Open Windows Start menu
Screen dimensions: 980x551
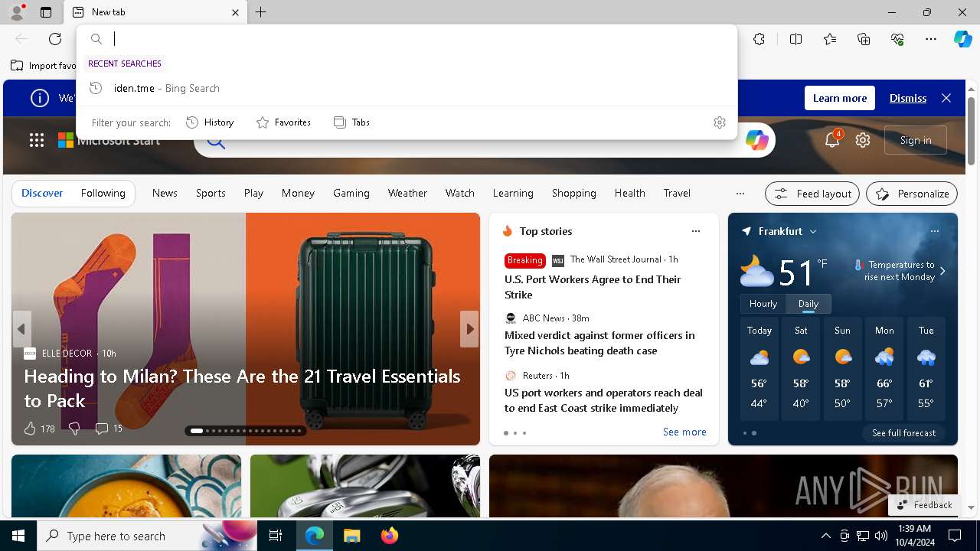[18, 536]
